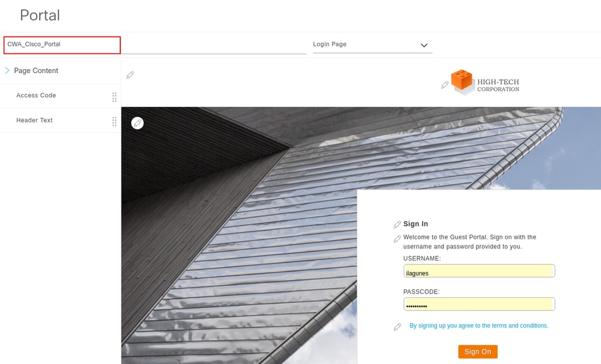The image size is (601, 364).
Task: Click the USERNAME input field
Action: pos(479,271)
